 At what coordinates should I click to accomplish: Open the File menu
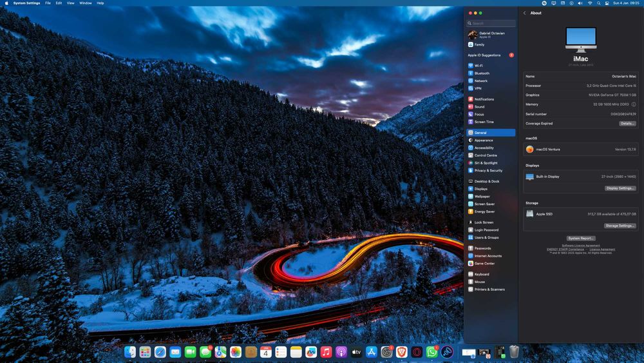click(x=48, y=3)
